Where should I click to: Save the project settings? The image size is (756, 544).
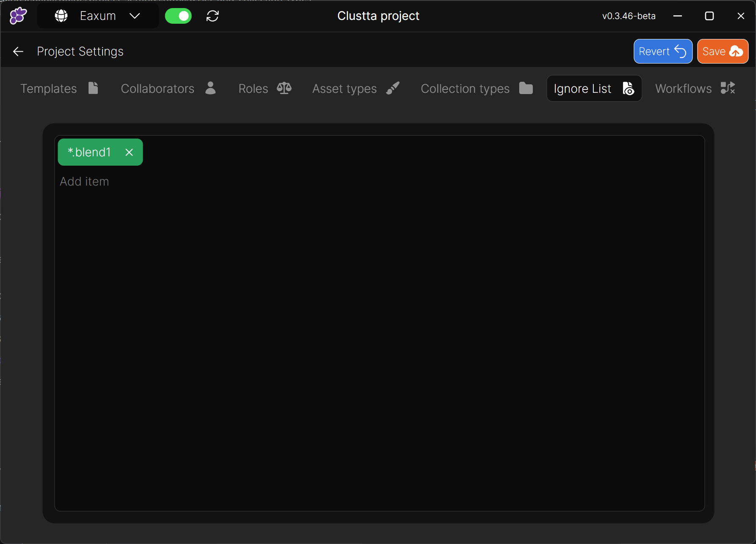[722, 51]
